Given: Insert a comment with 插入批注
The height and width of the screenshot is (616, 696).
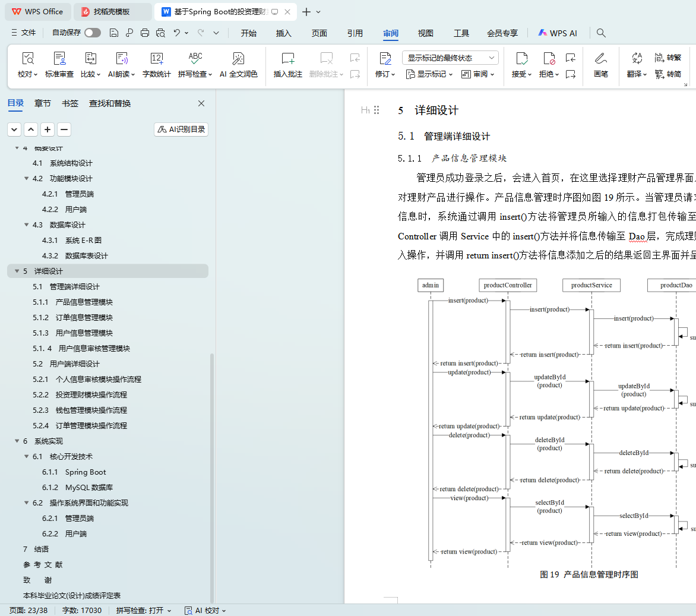Looking at the screenshot, I should (x=287, y=65).
